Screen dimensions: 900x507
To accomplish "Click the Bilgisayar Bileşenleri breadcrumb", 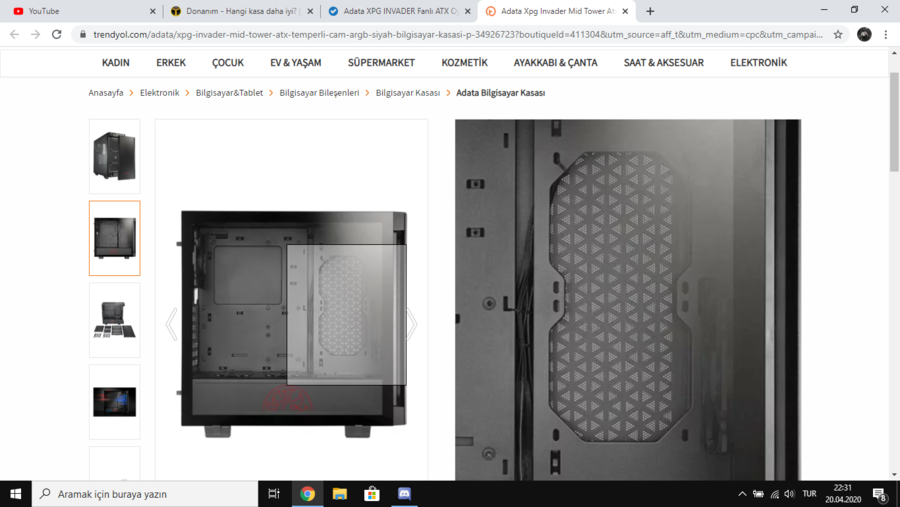I will point(319,92).
